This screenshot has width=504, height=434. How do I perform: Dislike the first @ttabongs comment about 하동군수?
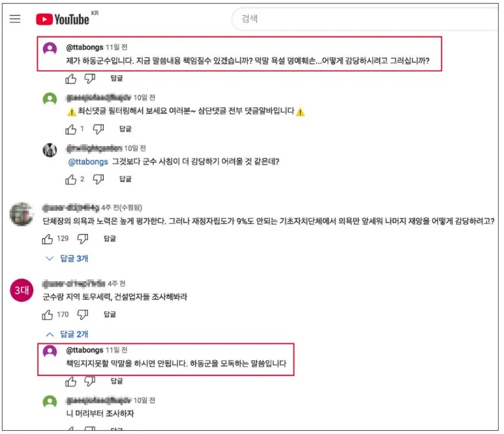point(90,78)
